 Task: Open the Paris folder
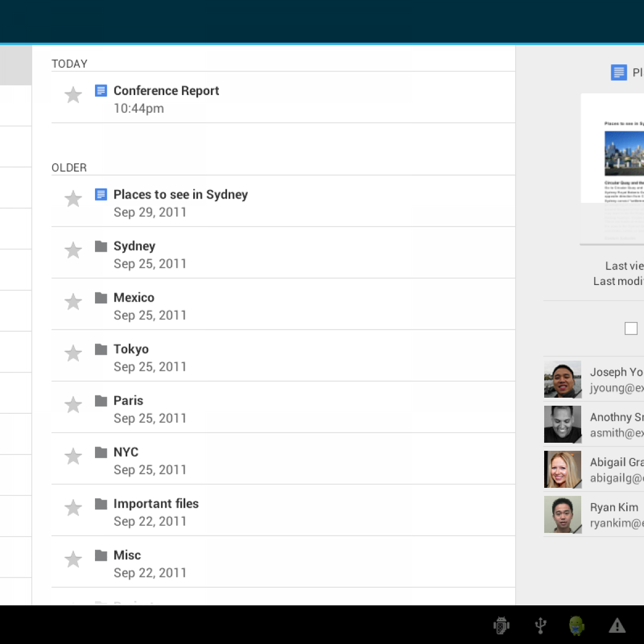click(128, 401)
